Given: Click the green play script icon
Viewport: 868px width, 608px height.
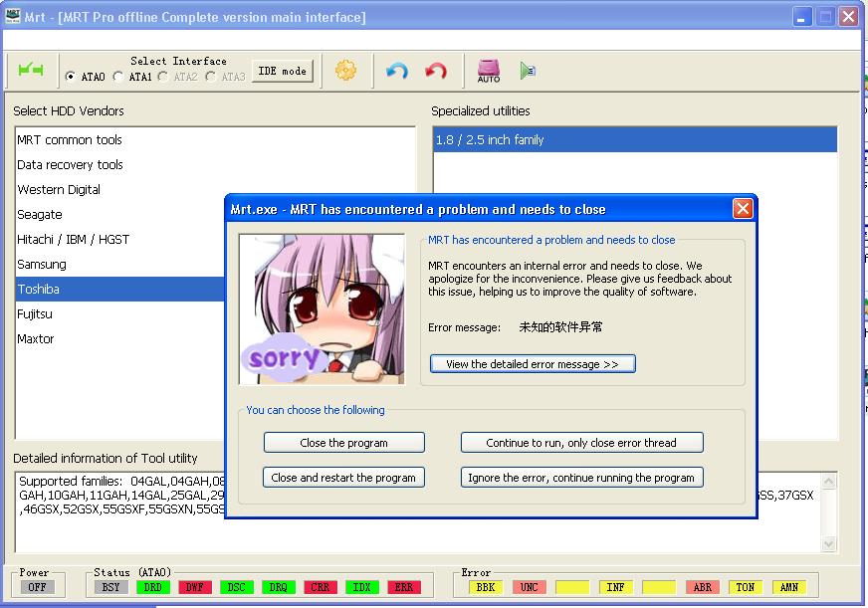Looking at the screenshot, I should pyautogui.click(x=527, y=71).
